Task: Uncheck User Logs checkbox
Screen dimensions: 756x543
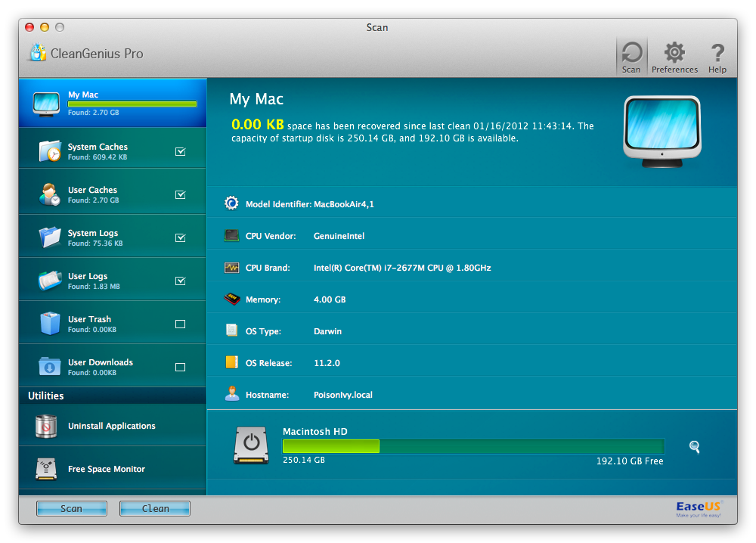Action: (181, 281)
